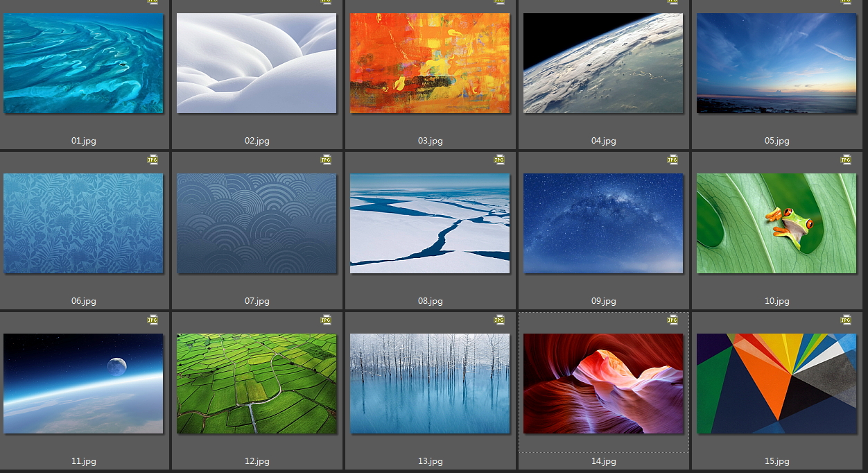Select the Milky Way night sky thumbnail
This screenshot has height=473, width=868.
[603, 223]
